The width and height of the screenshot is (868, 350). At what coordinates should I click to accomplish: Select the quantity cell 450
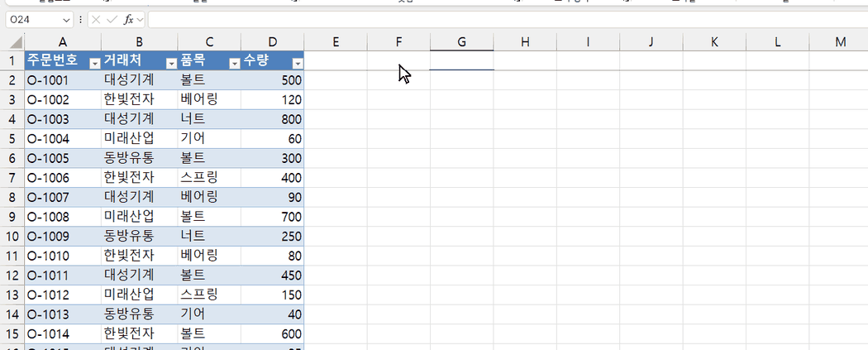pos(273,276)
